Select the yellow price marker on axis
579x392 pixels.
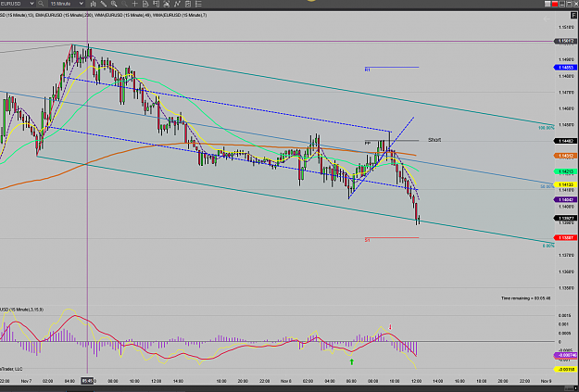pyautogui.click(x=565, y=184)
